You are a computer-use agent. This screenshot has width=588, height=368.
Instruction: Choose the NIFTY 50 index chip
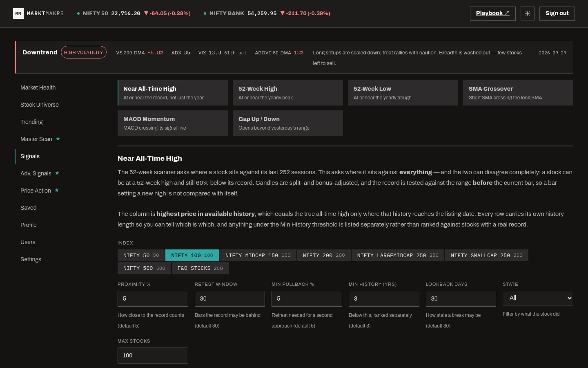click(x=141, y=255)
